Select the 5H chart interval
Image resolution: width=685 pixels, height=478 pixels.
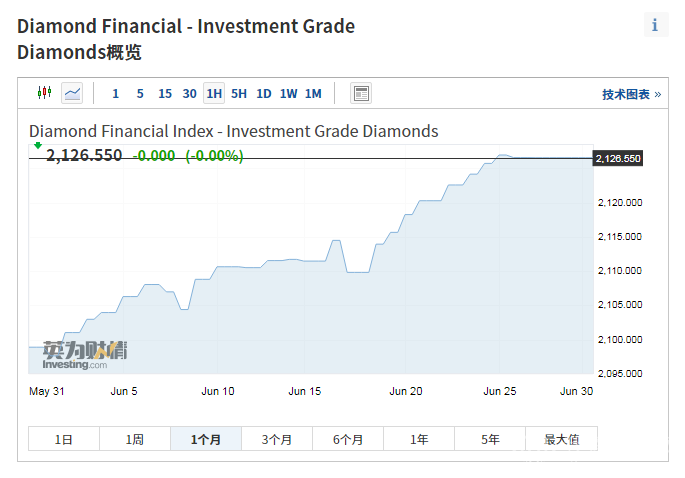click(x=239, y=94)
